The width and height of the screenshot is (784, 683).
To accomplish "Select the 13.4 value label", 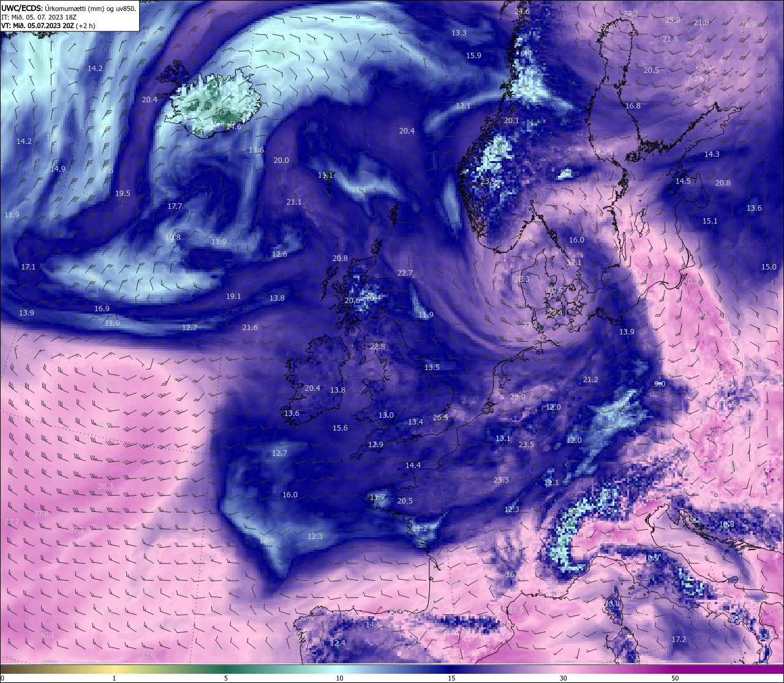I will point(415,421).
